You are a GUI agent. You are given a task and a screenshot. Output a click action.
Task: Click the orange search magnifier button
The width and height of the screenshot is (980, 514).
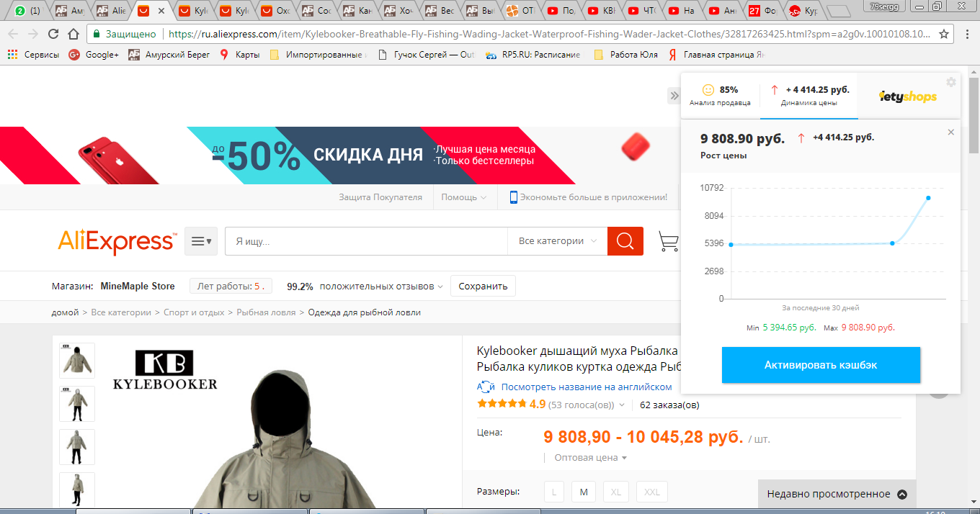(x=625, y=241)
